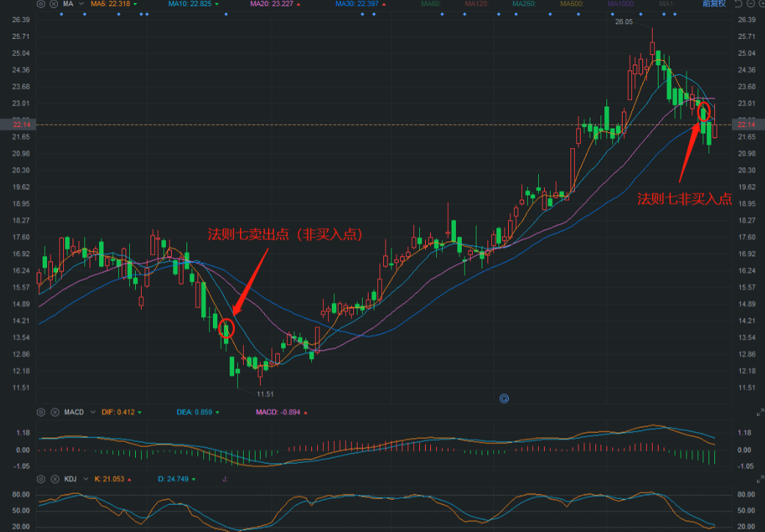This screenshot has width=765, height=532.
Task: Open MACD indicator settings gear
Action: (41, 412)
